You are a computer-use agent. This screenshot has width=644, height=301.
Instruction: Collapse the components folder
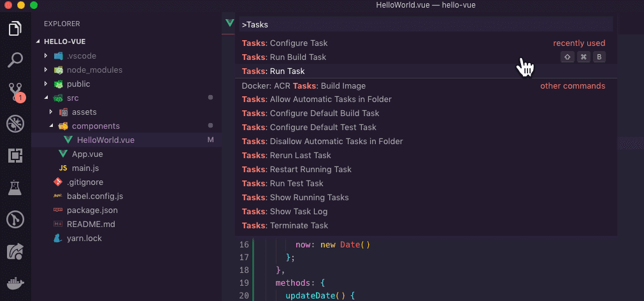click(x=95, y=126)
